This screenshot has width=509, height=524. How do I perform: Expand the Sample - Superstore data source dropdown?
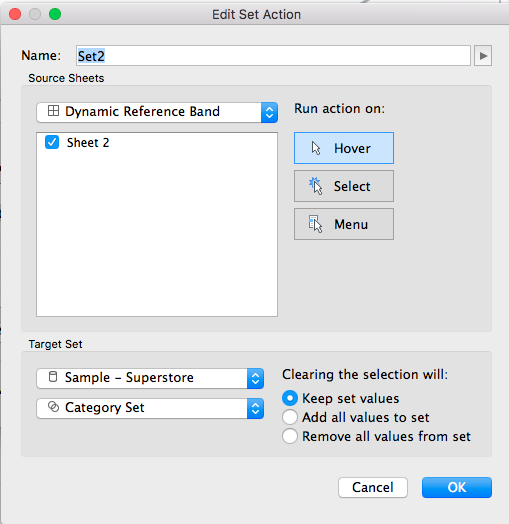pyautogui.click(x=150, y=378)
